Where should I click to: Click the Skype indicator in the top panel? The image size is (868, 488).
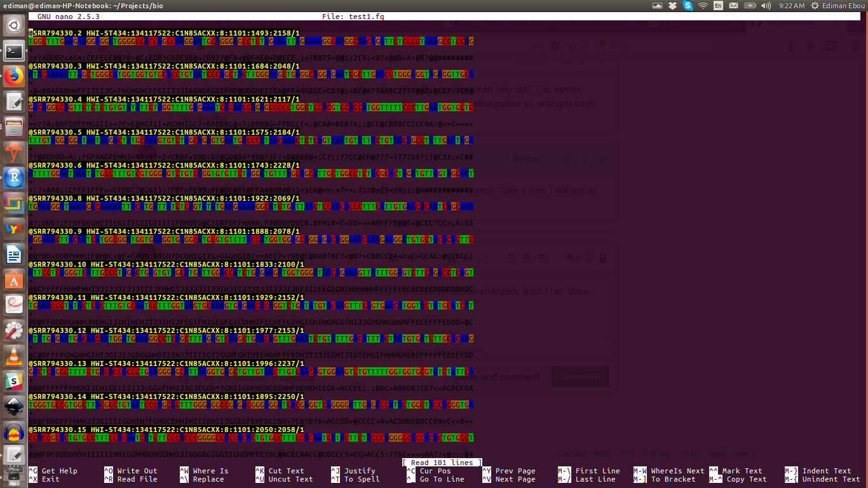point(688,6)
